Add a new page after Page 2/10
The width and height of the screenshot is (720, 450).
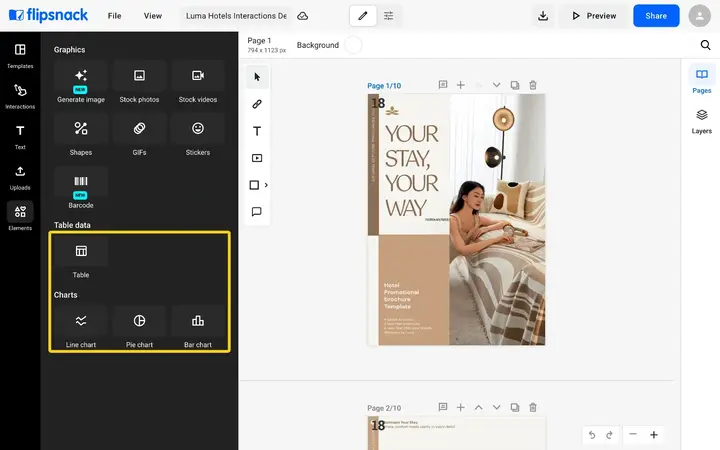[x=461, y=407]
